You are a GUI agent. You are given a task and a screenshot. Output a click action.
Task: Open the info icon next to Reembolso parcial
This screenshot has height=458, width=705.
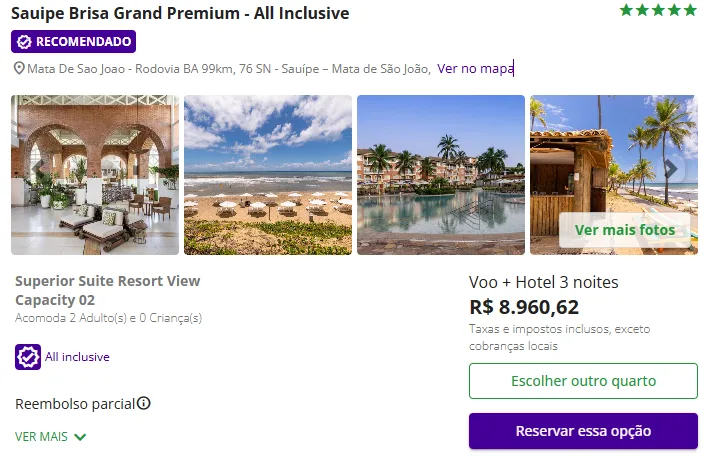144,404
